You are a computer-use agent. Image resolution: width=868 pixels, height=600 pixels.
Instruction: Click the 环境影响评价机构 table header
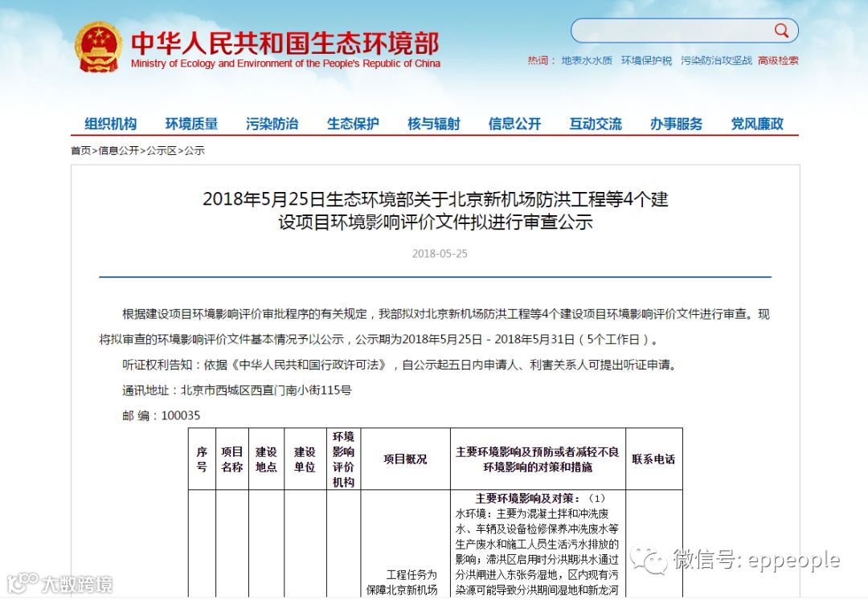344,459
